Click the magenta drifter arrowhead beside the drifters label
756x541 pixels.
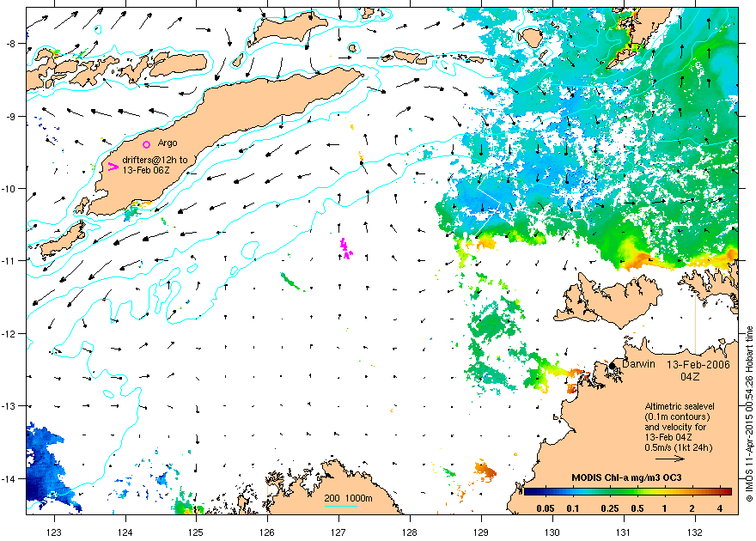[113, 167]
